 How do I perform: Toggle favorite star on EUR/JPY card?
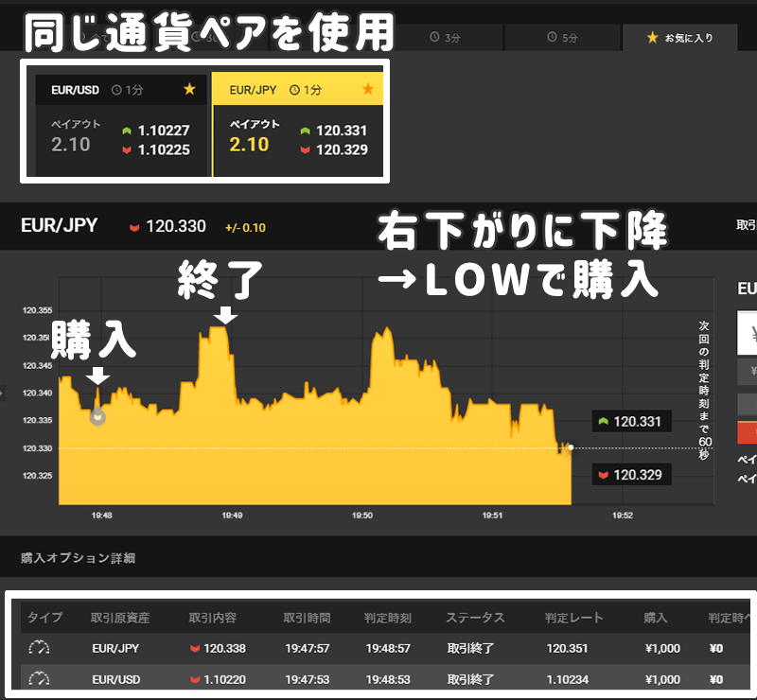point(368,89)
